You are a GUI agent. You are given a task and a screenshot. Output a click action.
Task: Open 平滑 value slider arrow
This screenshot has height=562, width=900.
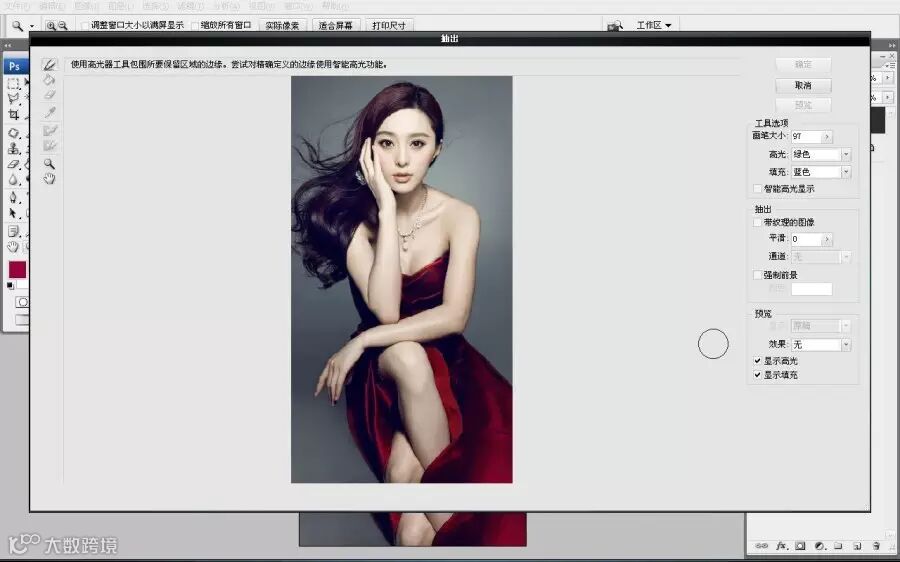[x=827, y=239]
